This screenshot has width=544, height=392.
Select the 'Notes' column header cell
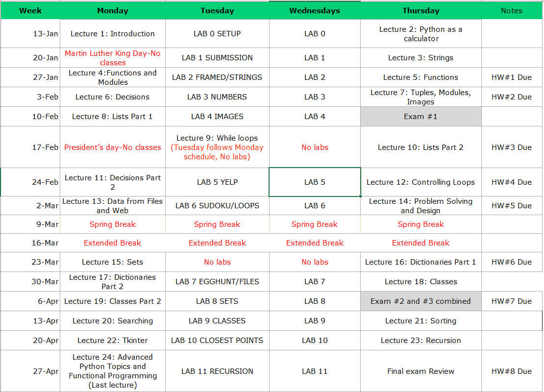coord(511,10)
